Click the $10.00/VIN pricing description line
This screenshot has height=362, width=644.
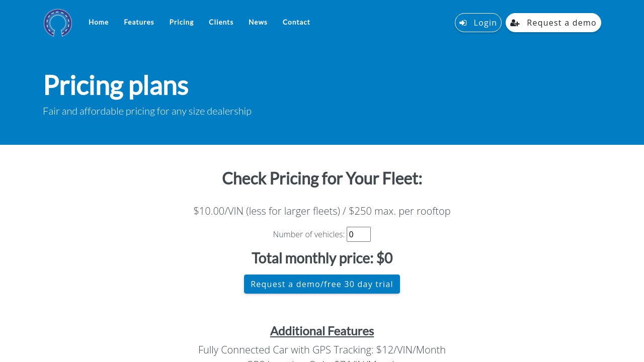pyautogui.click(x=322, y=211)
